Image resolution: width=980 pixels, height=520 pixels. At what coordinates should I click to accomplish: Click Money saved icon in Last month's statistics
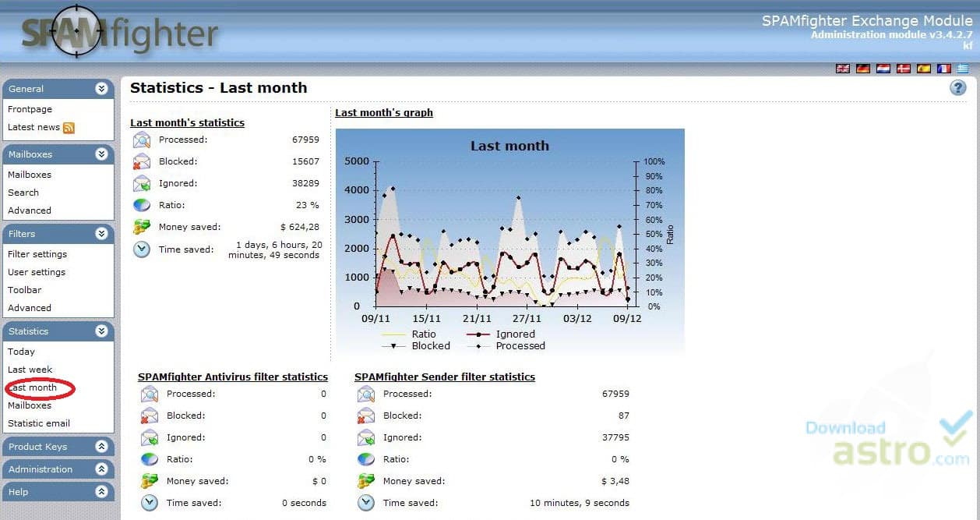141,228
